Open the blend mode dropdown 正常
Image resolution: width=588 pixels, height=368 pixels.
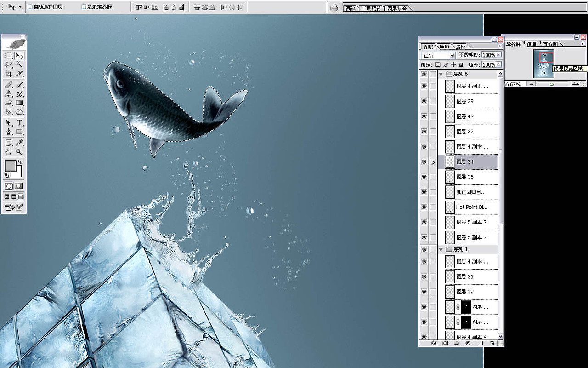tap(438, 55)
